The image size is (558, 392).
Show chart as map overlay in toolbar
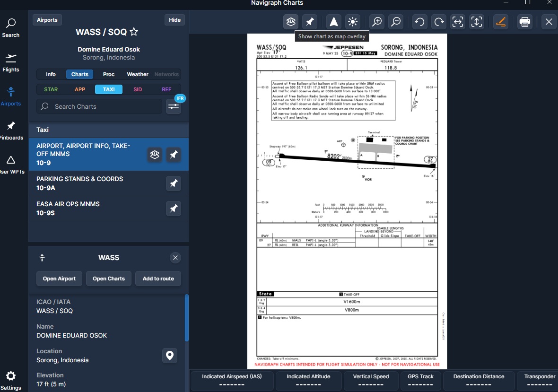click(291, 22)
